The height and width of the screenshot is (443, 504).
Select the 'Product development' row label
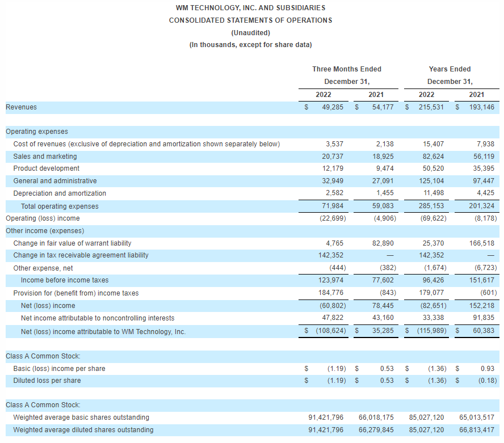click(46, 168)
